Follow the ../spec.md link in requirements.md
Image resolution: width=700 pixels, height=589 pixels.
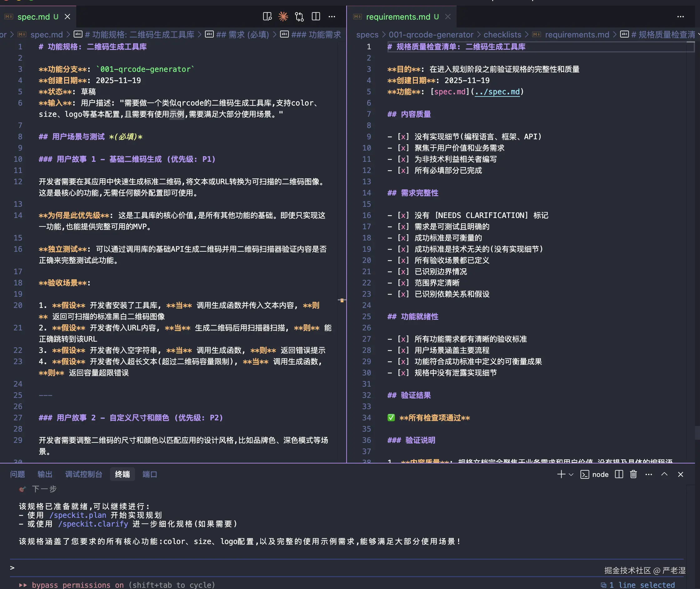coord(497,92)
